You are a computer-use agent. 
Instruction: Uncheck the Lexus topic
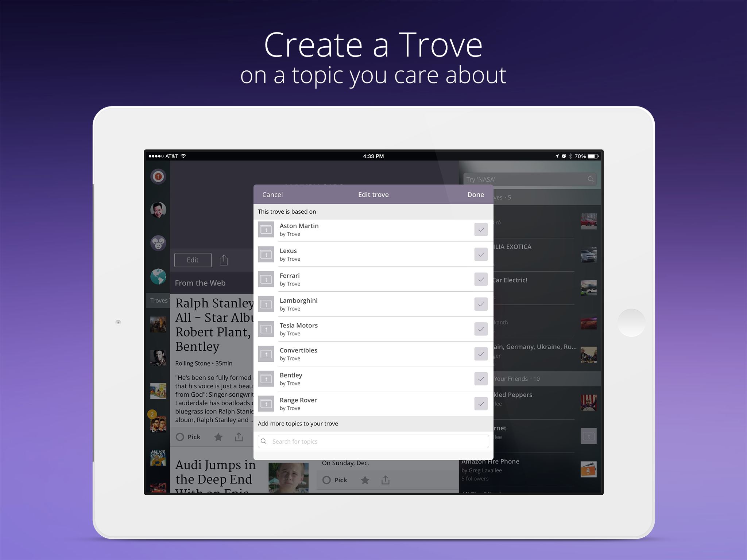pos(481,254)
